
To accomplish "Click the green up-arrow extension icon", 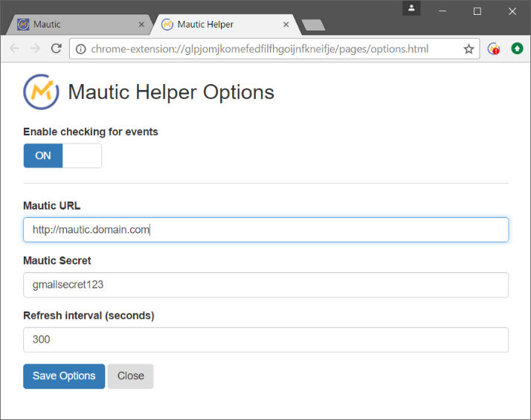I will pyautogui.click(x=517, y=49).
